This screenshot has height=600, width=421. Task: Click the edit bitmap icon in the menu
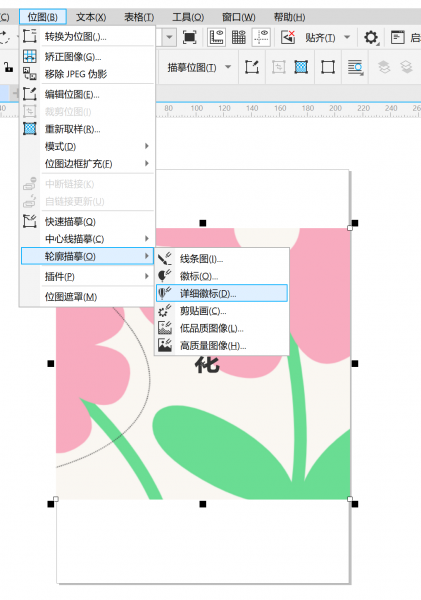pyautogui.click(x=29, y=94)
